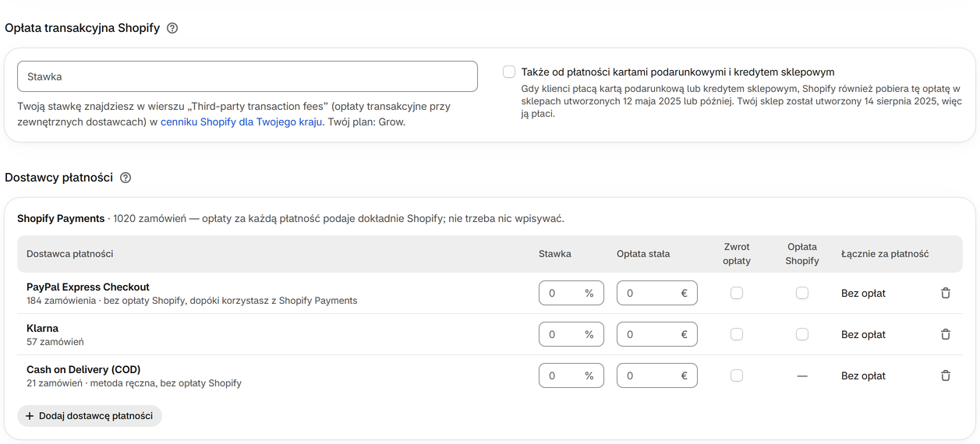Click Łącznie za płatność column header

click(x=885, y=254)
